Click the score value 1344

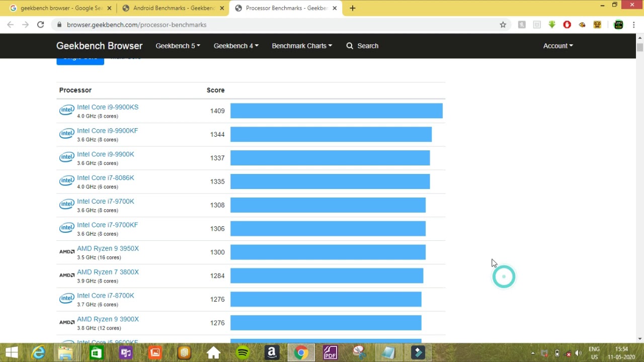click(x=217, y=134)
